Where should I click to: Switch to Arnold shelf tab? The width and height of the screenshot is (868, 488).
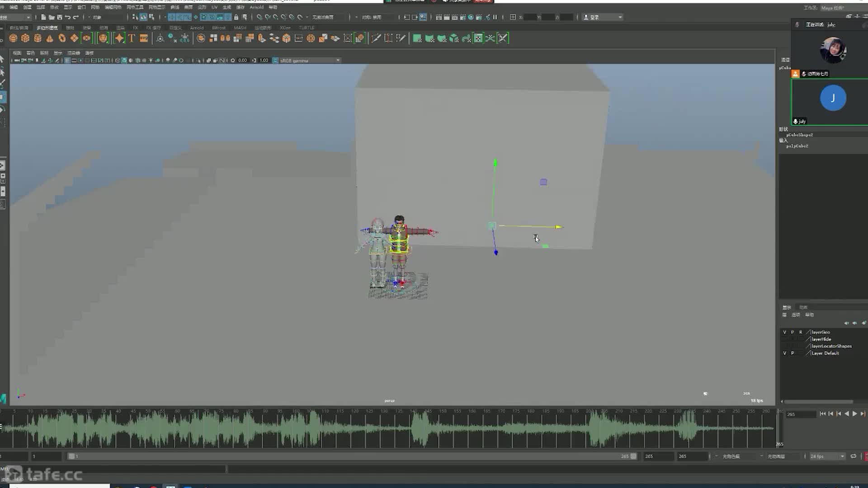point(197,28)
